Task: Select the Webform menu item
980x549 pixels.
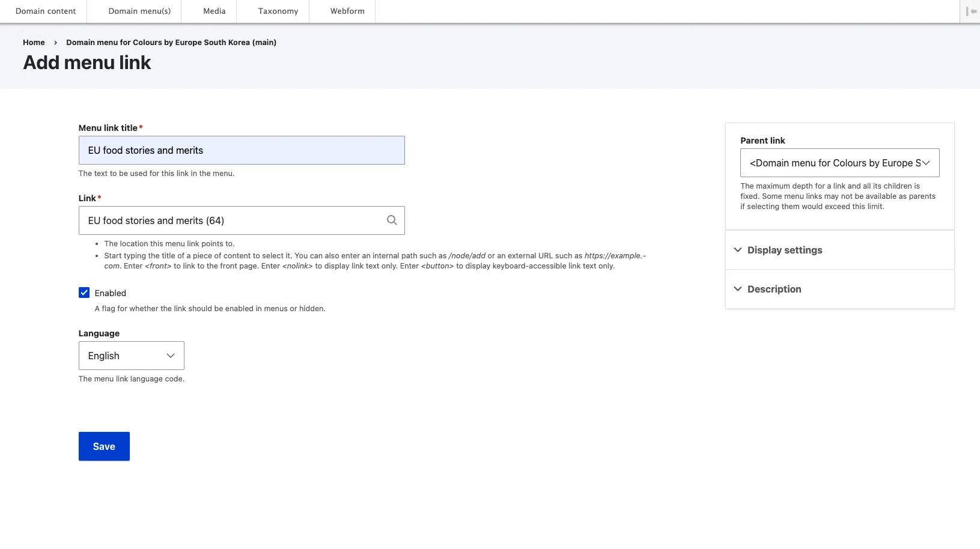Action: pos(347,11)
